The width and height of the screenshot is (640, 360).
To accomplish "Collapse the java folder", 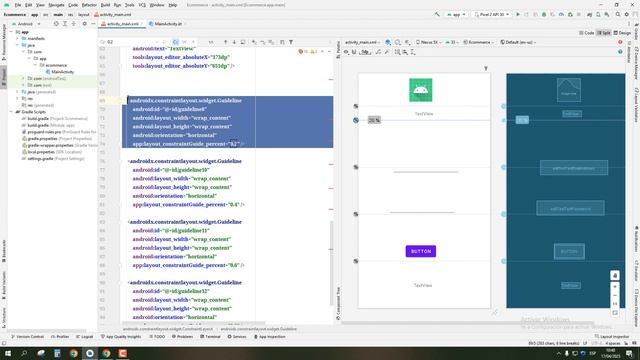I will tap(18, 45).
